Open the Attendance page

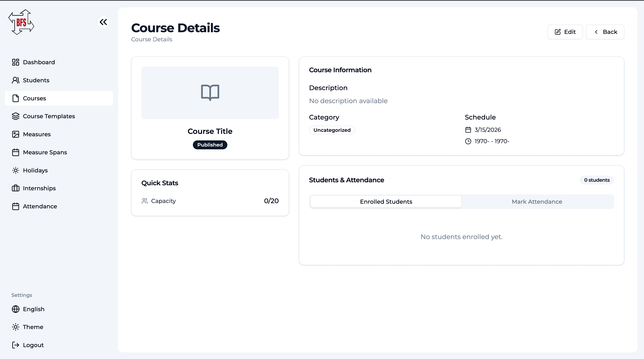tap(59, 206)
